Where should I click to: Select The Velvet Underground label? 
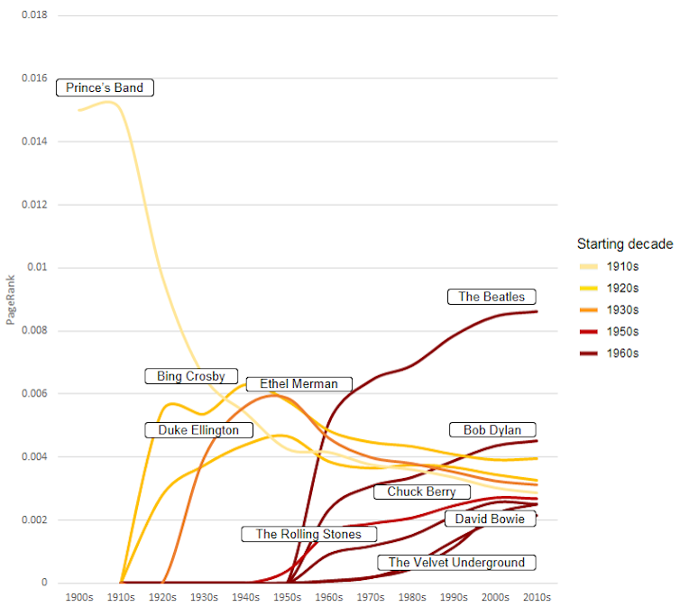point(456,563)
